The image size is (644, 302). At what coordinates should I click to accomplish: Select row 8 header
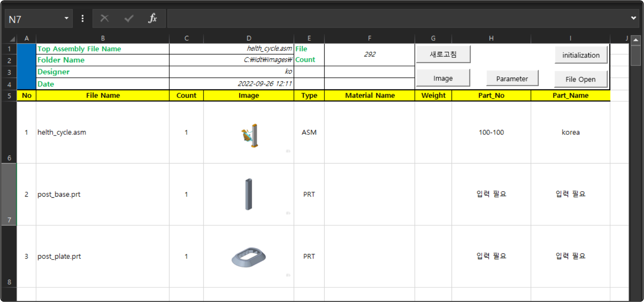click(x=9, y=257)
